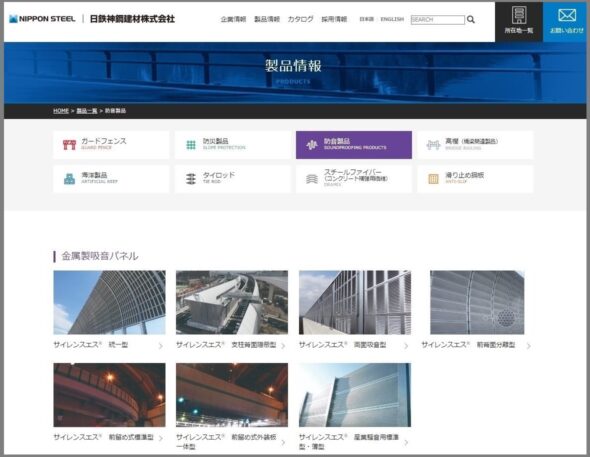Click the bridge railing icon
590x457 pixels.
coord(433,145)
